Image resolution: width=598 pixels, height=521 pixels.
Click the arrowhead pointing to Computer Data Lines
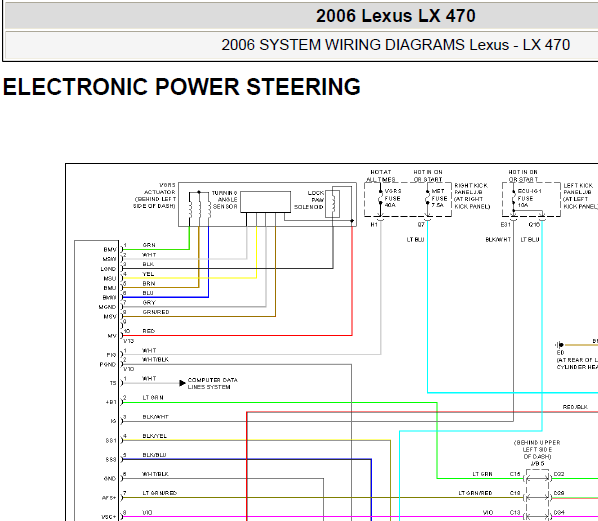[x=182, y=383]
